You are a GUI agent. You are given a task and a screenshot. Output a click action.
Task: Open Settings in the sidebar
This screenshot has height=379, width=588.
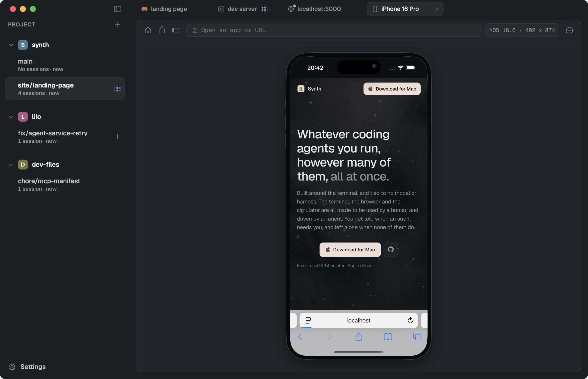(27, 367)
